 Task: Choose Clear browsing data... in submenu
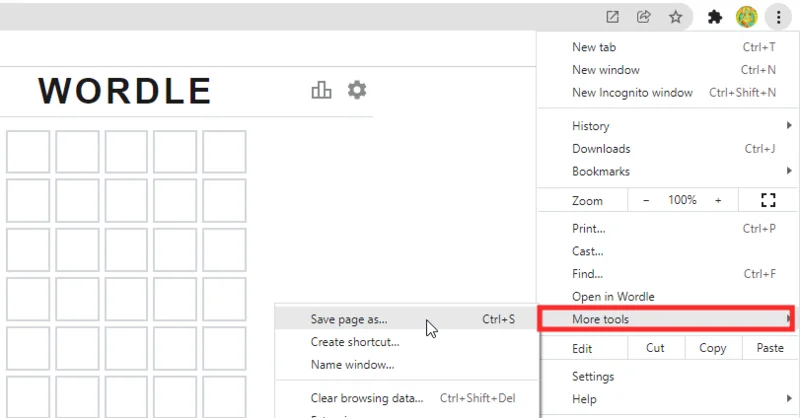pyautogui.click(x=406, y=398)
